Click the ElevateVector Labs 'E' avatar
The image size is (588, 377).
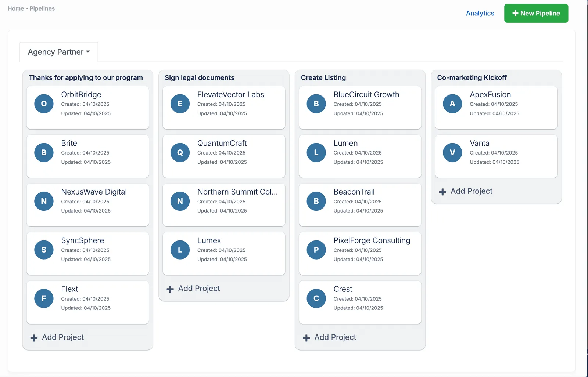coord(180,104)
